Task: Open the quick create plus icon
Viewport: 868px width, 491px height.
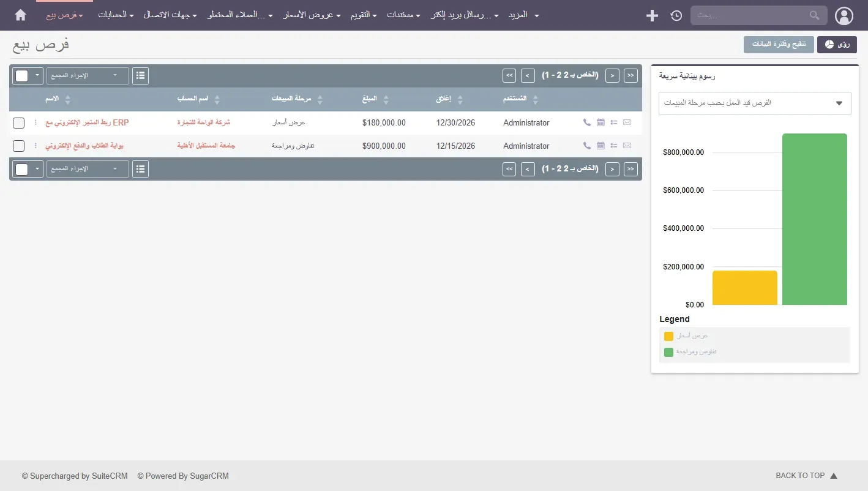Action: [652, 15]
